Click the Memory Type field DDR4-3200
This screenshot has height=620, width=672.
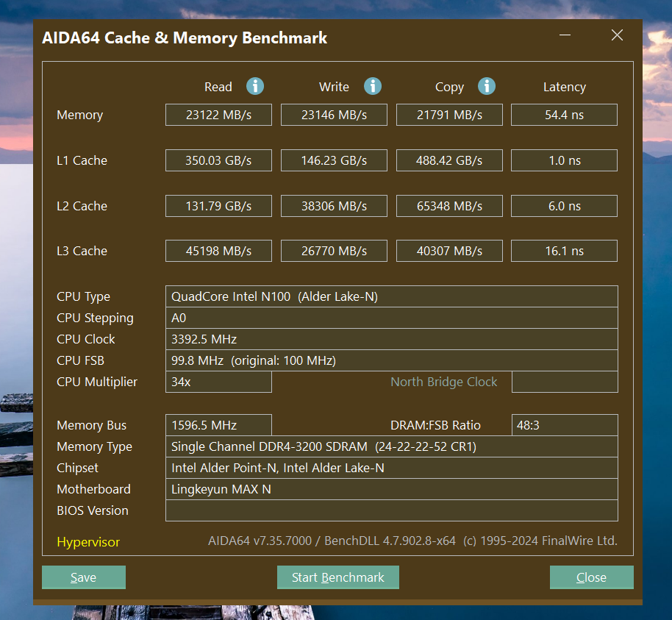pos(392,446)
